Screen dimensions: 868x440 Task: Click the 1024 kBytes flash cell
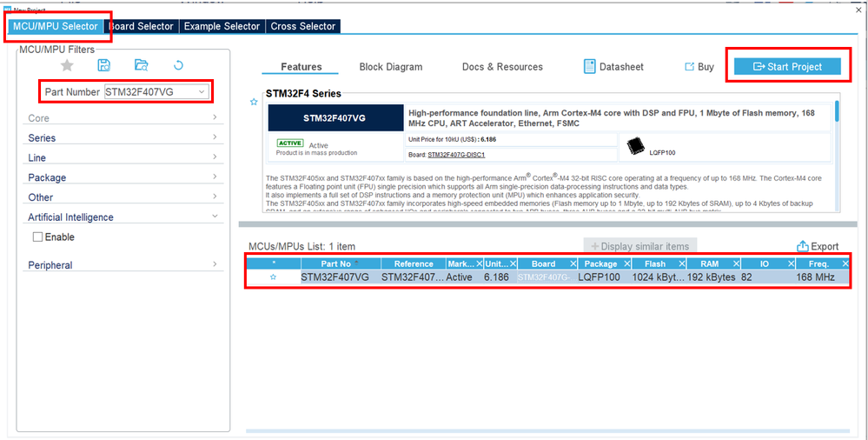tap(659, 277)
